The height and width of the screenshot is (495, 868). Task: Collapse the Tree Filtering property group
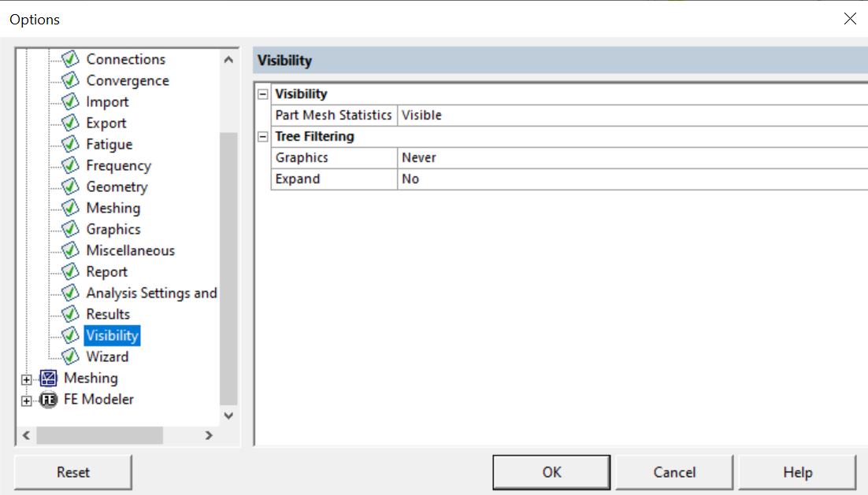point(263,137)
